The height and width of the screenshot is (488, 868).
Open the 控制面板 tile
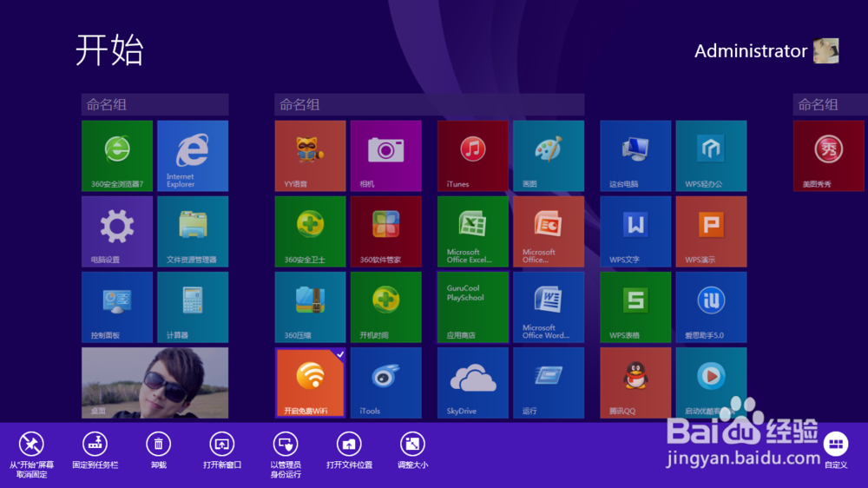click(x=117, y=307)
